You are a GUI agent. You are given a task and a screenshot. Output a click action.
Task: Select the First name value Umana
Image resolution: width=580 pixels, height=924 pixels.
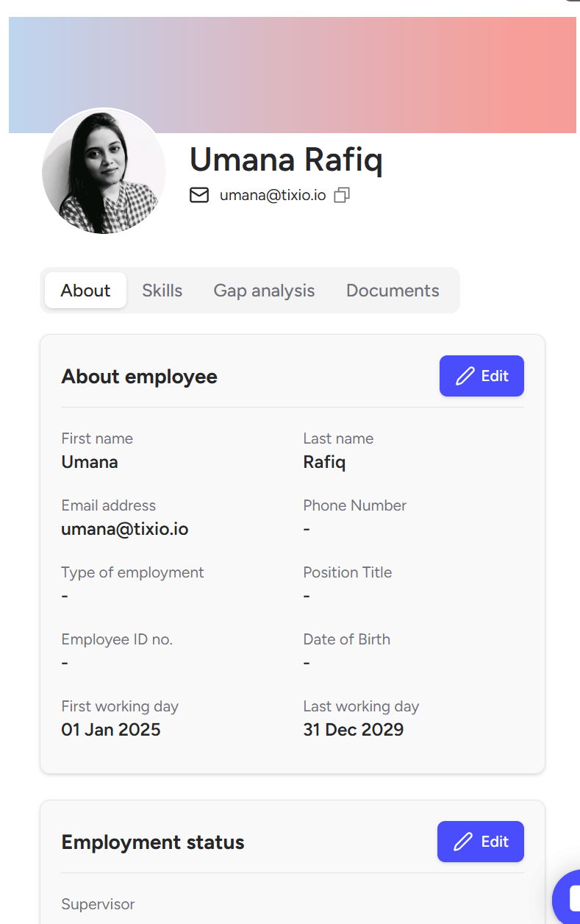(90, 462)
